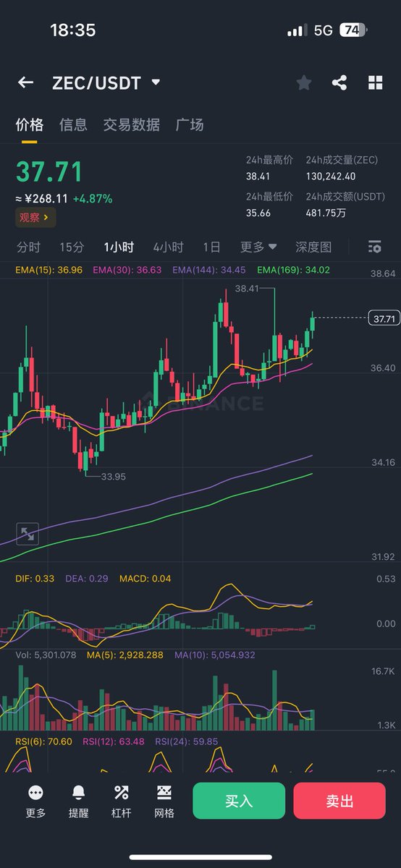401x868 pixels.
Task: Tap the MACD: 0.04 indicator label
Action: [x=145, y=579]
